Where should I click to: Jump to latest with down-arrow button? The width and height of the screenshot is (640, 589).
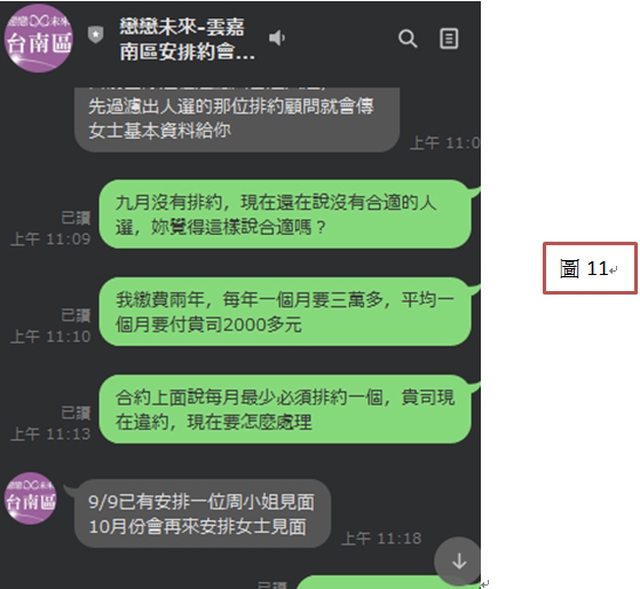(x=459, y=561)
